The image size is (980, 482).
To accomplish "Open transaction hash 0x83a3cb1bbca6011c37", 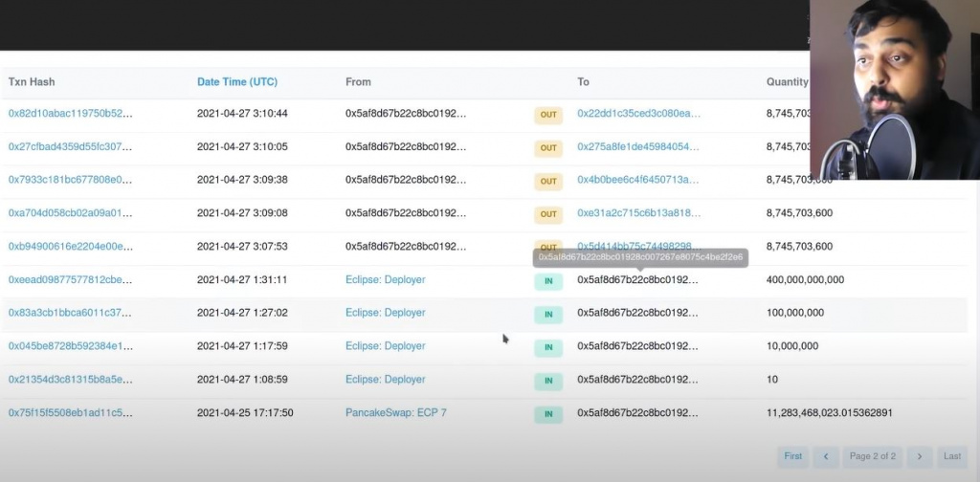I will (x=70, y=313).
